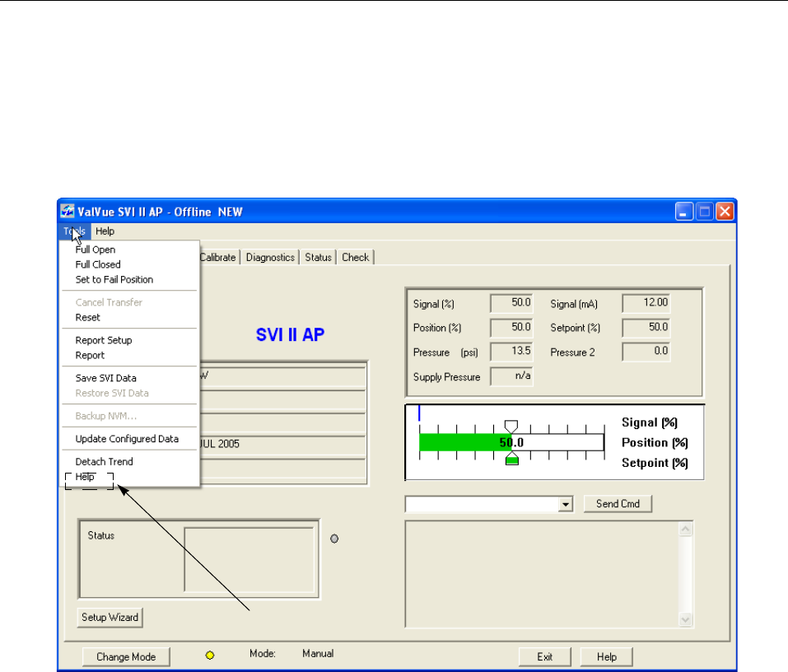Click the Position [%] legend label
788x672 pixels.
click(x=655, y=443)
